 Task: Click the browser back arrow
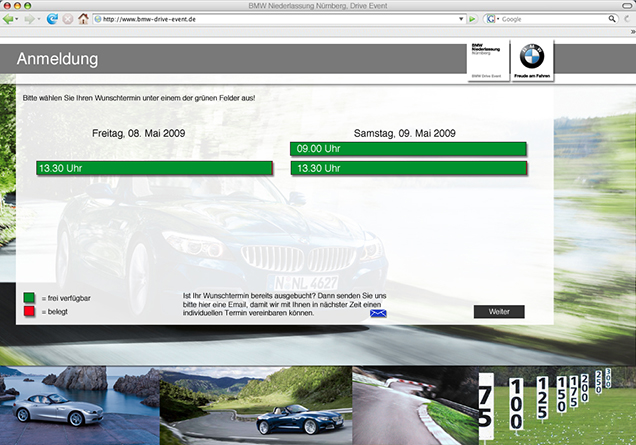[9, 19]
